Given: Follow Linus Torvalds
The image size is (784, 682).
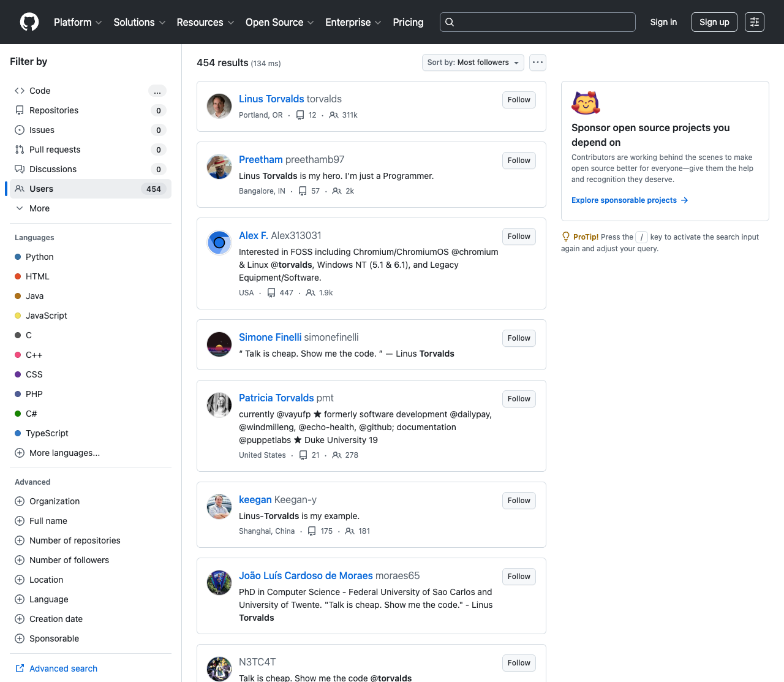Looking at the screenshot, I should click(x=519, y=100).
